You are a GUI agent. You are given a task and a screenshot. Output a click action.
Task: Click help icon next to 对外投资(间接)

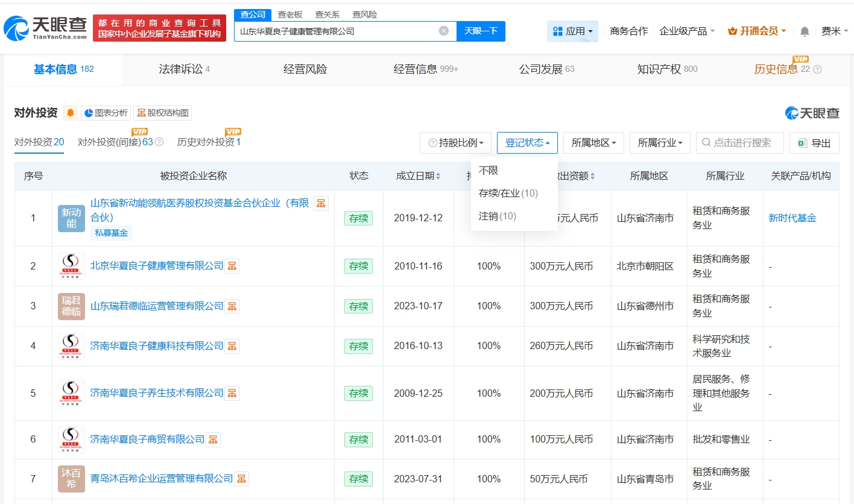[x=159, y=142]
